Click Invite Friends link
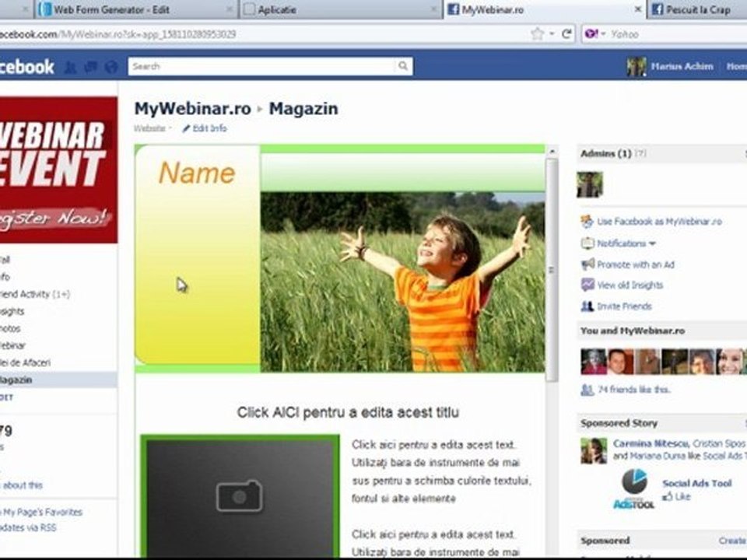The width and height of the screenshot is (747, 560). click(624, 306)
